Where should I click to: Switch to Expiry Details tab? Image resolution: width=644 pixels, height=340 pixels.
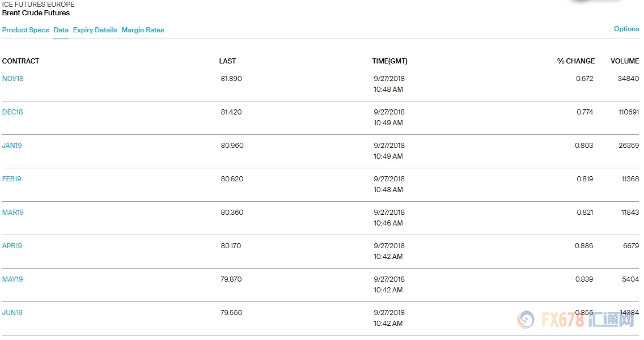95,30
